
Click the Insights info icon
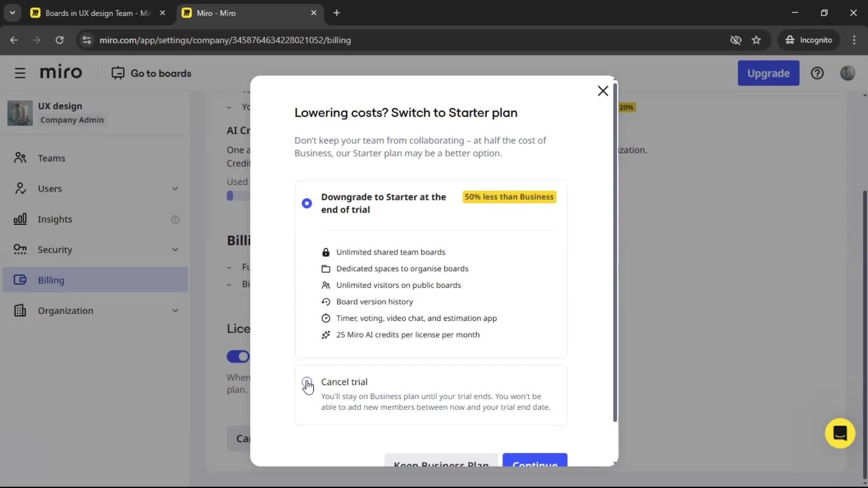pyautogui.click(x=175, y=220)
